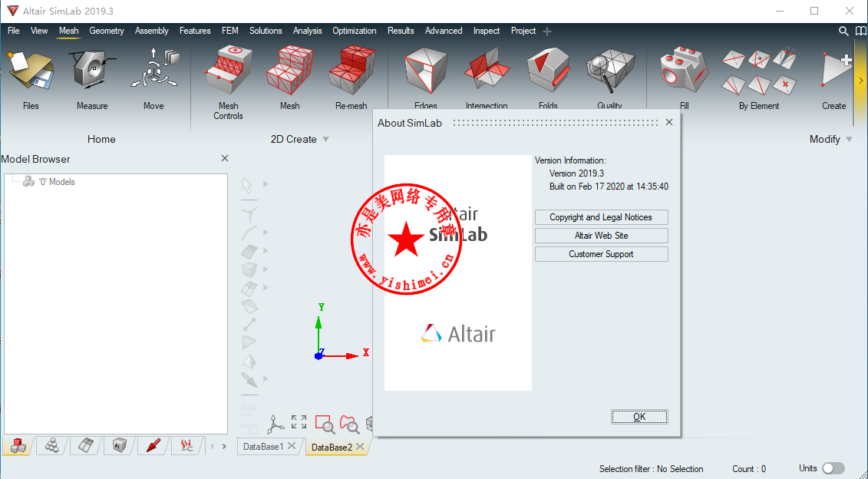Viewport: 868px width, 479px height.
Task: Open the search magnifier in the menu bar
Action: pyautogui.click(x=843, y=31)
